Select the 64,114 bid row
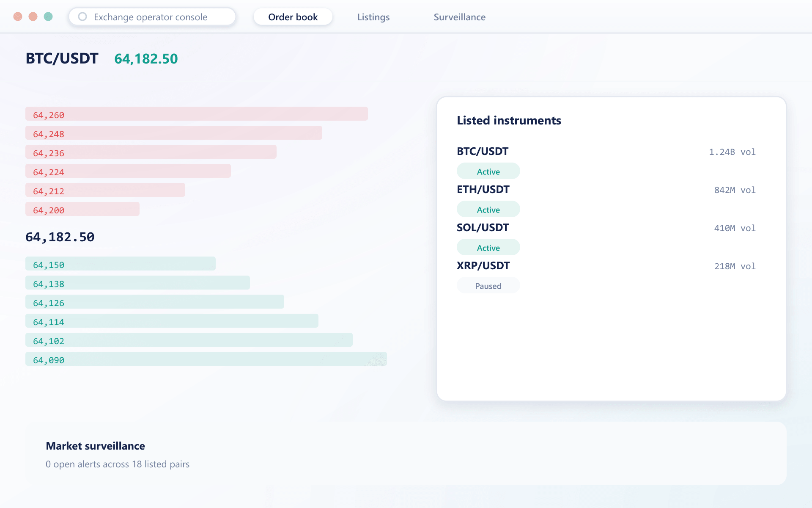The image size is (812, 508). (172, 321)
